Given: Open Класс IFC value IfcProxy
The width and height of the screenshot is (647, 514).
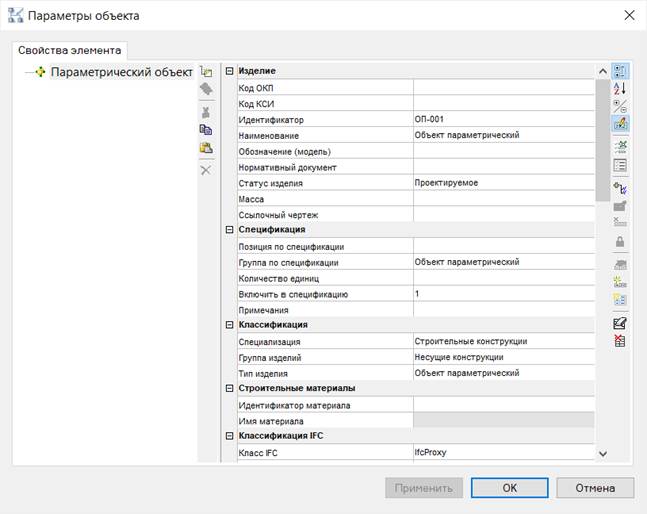Looking at the screenshot, I should pos(504,453).
